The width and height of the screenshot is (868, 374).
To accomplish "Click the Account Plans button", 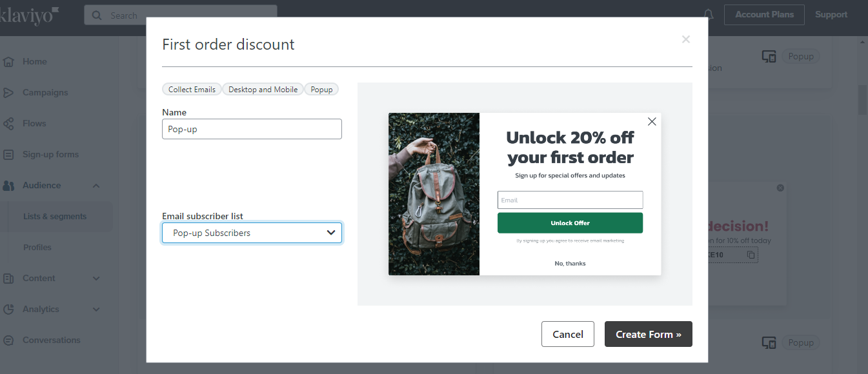I will tap(765, 15).
